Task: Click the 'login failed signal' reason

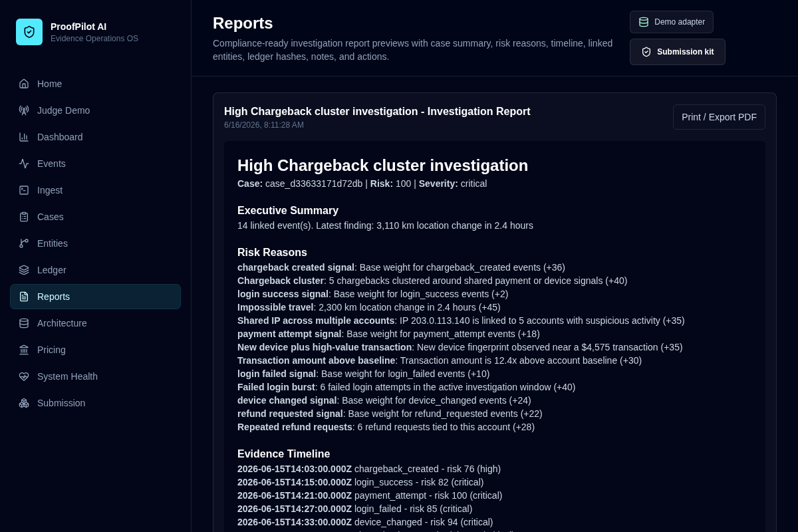Action: [x=363, y=374]
